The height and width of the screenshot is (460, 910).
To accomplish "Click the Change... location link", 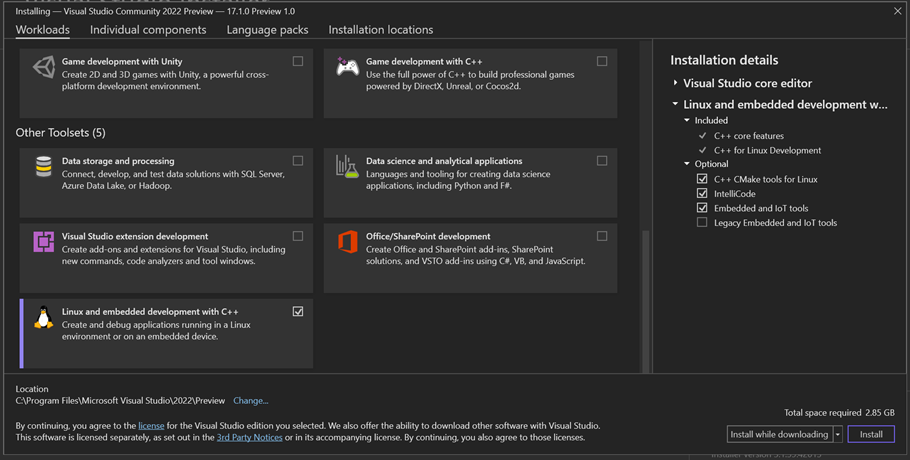I will (250, 401).
